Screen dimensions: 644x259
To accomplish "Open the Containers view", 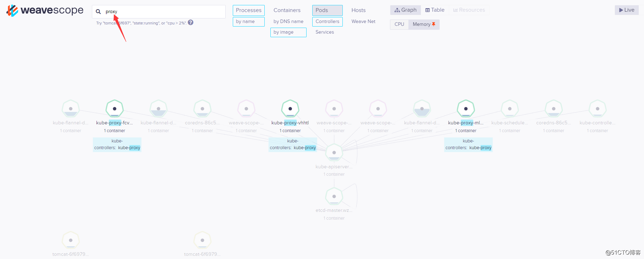I will pos(287,10).
